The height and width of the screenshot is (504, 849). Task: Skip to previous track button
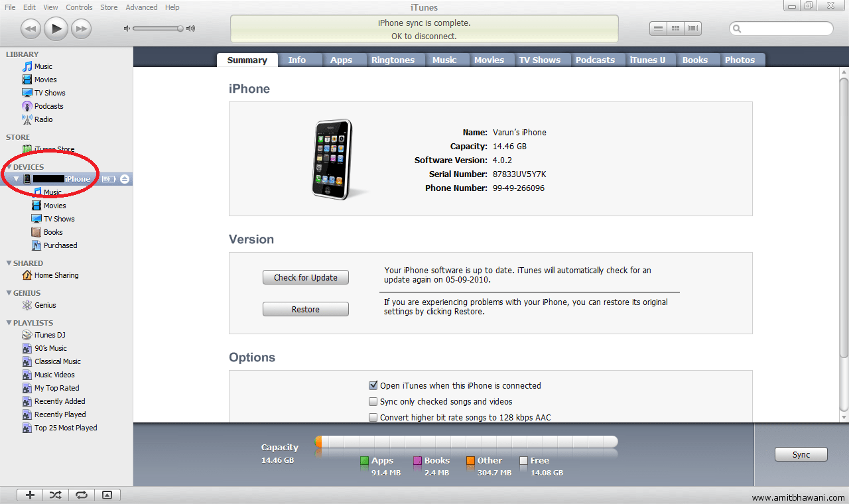click(31, 28)
